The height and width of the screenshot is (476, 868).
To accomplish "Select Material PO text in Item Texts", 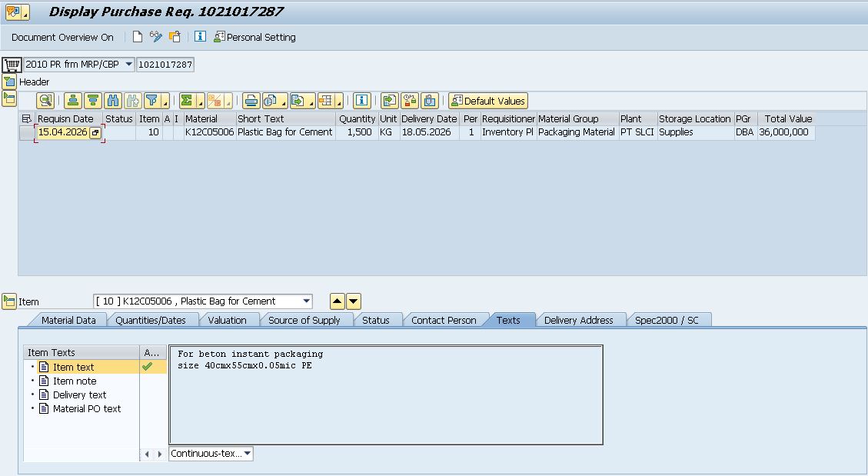I will click(86, 409).
